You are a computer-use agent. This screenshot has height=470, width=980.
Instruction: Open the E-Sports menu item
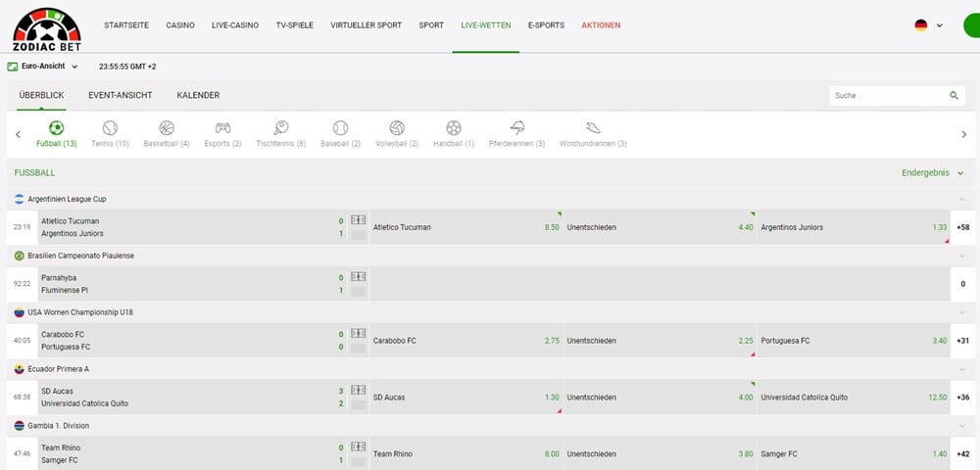click(546, 25)
